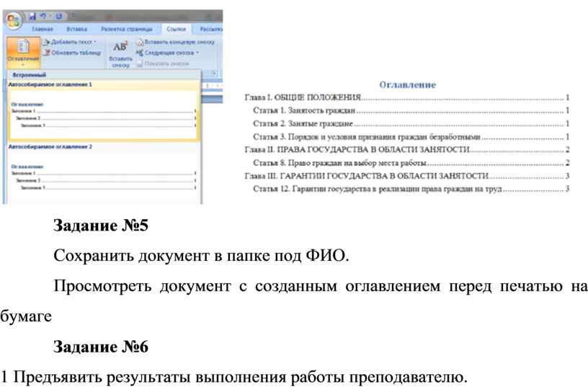The height and width of the screenshot is (387, 588).
Task: Click 'Глава III. ГАРАНТИИ ГОСУДАРСТВА' contents entry
Action: 366,175
